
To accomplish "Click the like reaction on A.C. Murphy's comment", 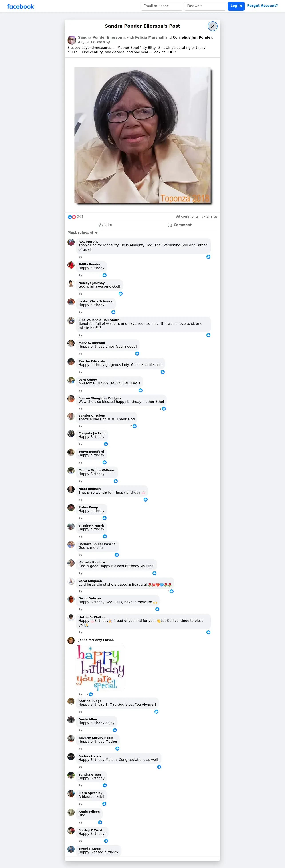I will pyautogui.click(x=208, y=257).
